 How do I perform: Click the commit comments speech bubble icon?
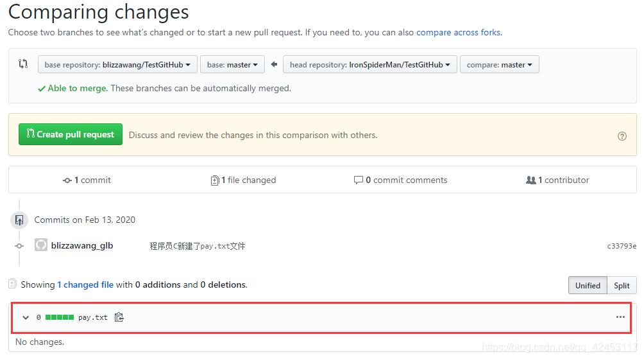[359, 180]
